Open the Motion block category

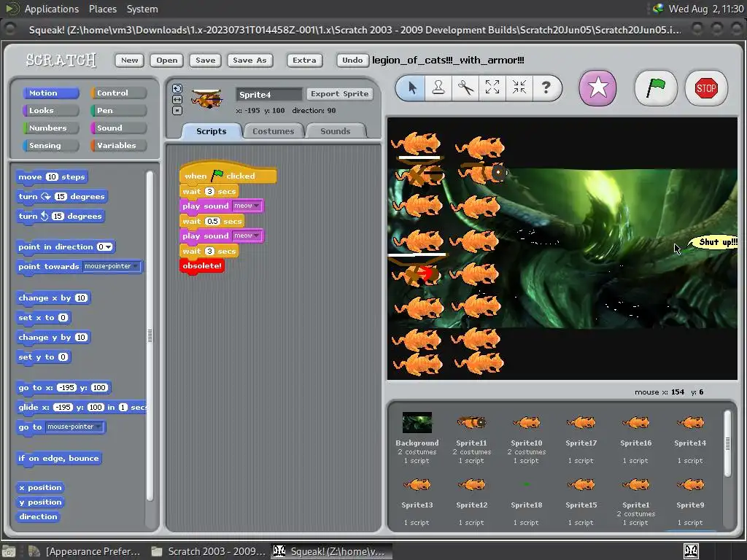click(x=50, y=93)
